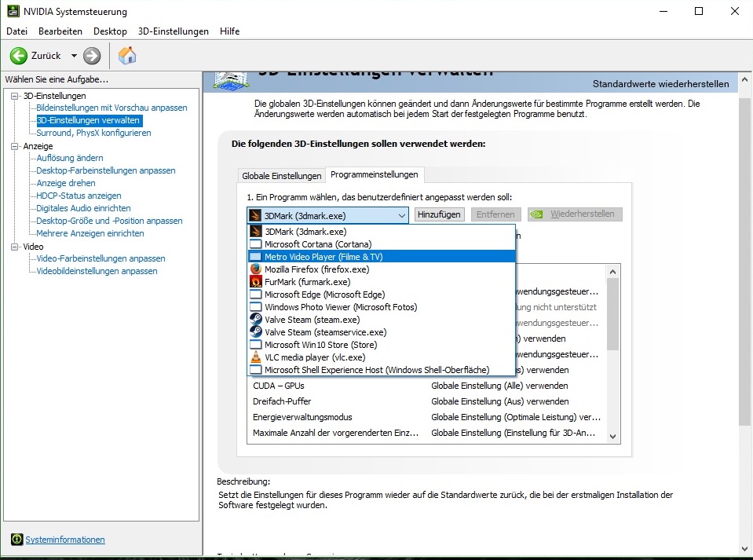Viewport: 753px width, 560px height.
Task: Click the Wiederherstellen button
Action: 575,214
